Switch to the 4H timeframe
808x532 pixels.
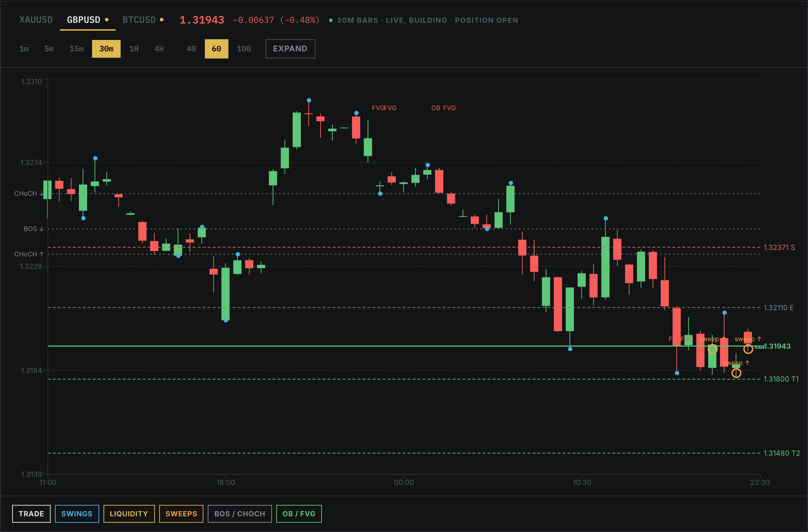click(x=159, y=49)
